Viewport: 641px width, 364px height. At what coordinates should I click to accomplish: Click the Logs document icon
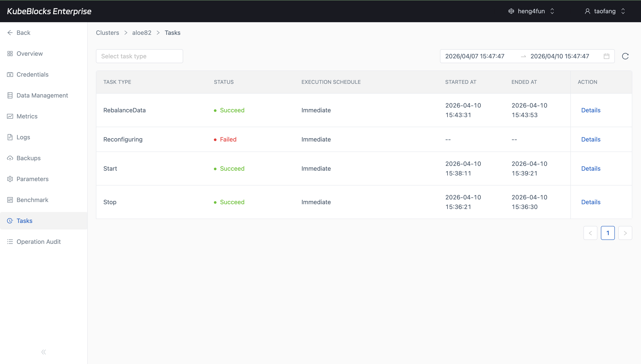point(10,137)
